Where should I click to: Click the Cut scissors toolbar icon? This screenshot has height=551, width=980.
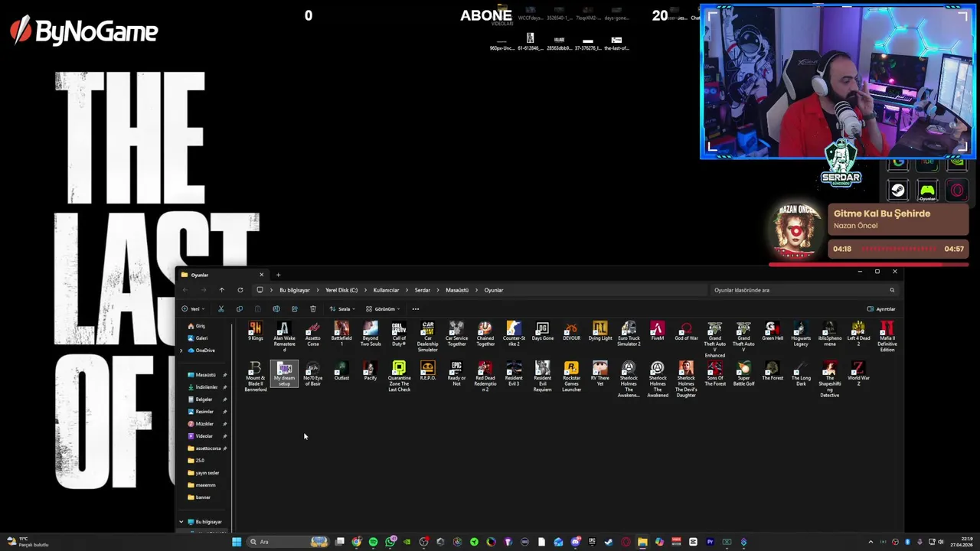(x=221, y=309)
